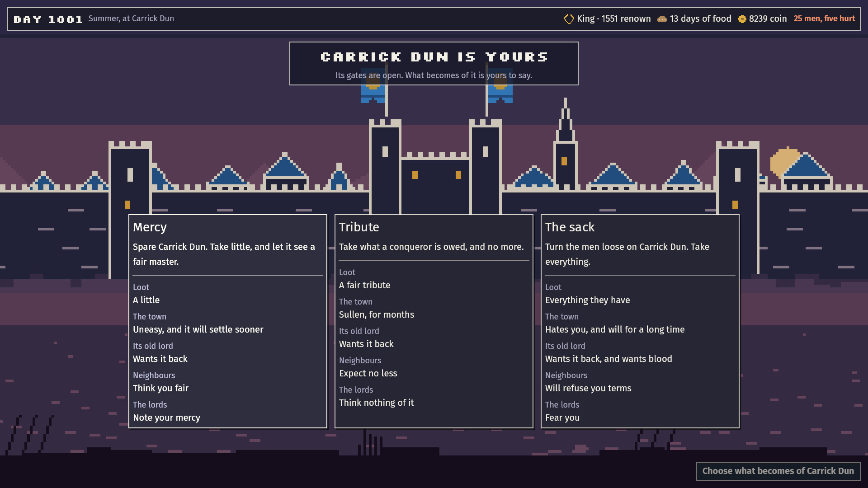Click the Choose what becomes of Carrick Dun prompt
Screen dimensions: 868x488
coord(778,471)
